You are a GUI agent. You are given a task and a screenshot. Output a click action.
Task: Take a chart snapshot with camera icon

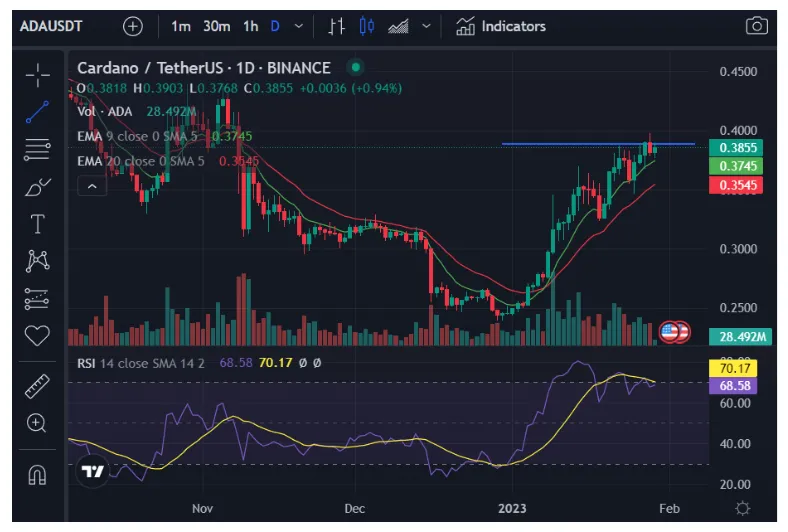coord(756,26)
